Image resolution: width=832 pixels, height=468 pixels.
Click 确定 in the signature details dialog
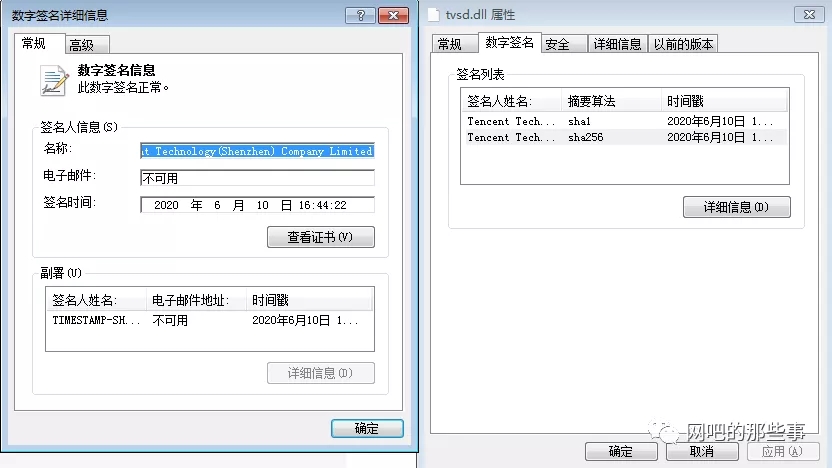click(x=367, y=428)
